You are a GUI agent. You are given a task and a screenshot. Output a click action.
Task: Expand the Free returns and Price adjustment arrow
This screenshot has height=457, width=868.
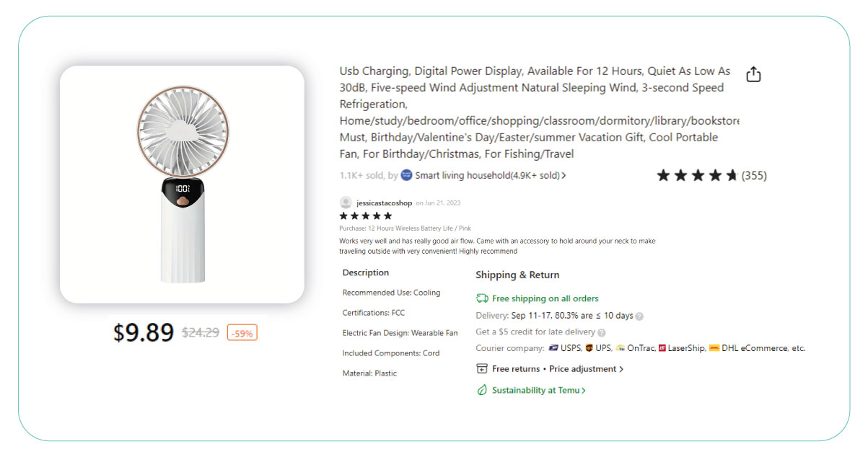coord(621,369)
